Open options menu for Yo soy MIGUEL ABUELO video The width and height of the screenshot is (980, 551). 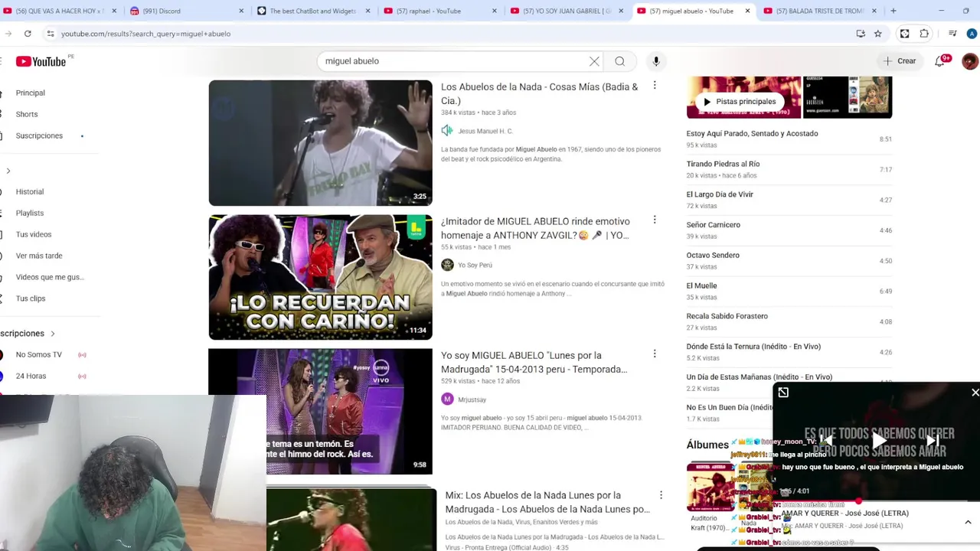(655, 354)
